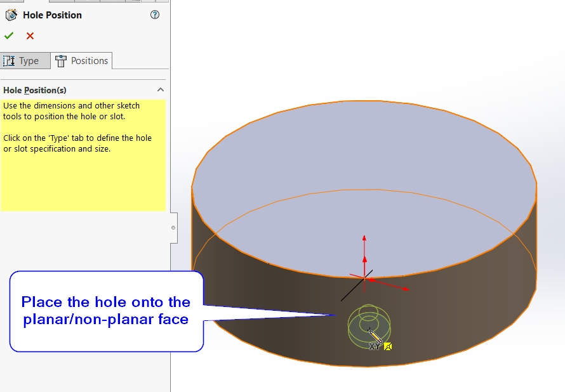The height and width of the screenshot is (392, 565).
Task: Click the Hole Position(s) section heading
Action: tap(35, 90)
